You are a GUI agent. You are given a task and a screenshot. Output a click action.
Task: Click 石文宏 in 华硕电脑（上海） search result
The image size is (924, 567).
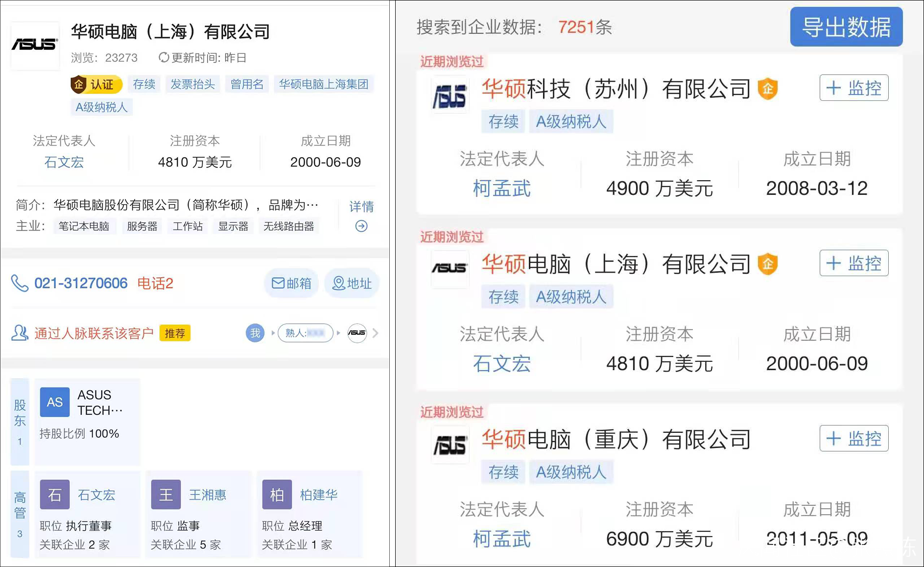[x=501, y=364]
